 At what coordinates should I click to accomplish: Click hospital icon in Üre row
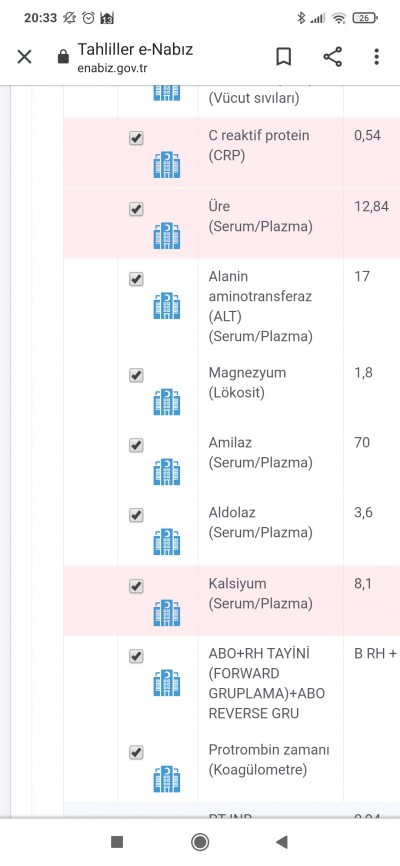click(x=167, y=236)
